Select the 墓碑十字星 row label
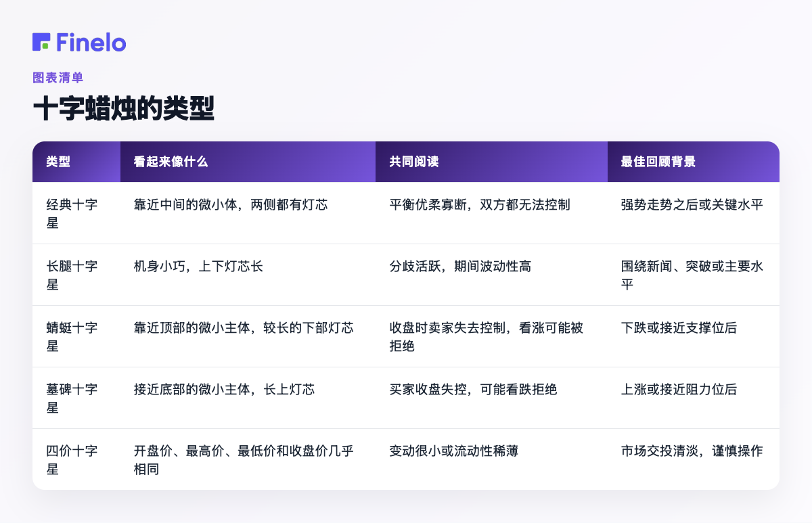812x523 pixels. pyautogui.click(x=72, y=398)
